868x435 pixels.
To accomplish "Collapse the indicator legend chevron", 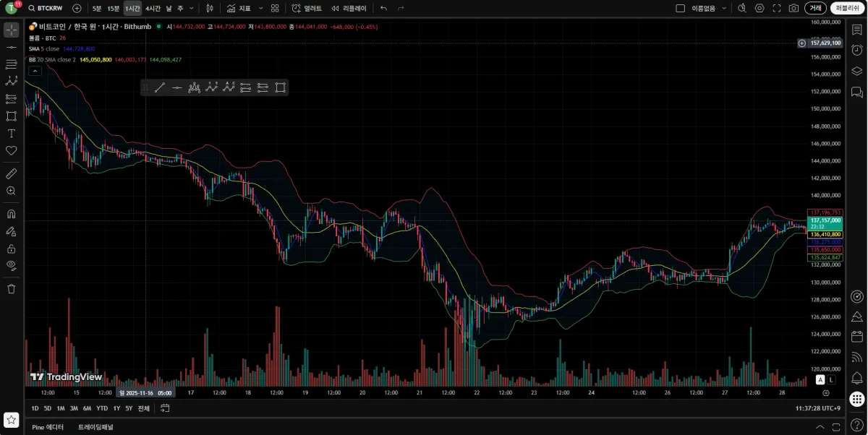I will tap(35, 71).
